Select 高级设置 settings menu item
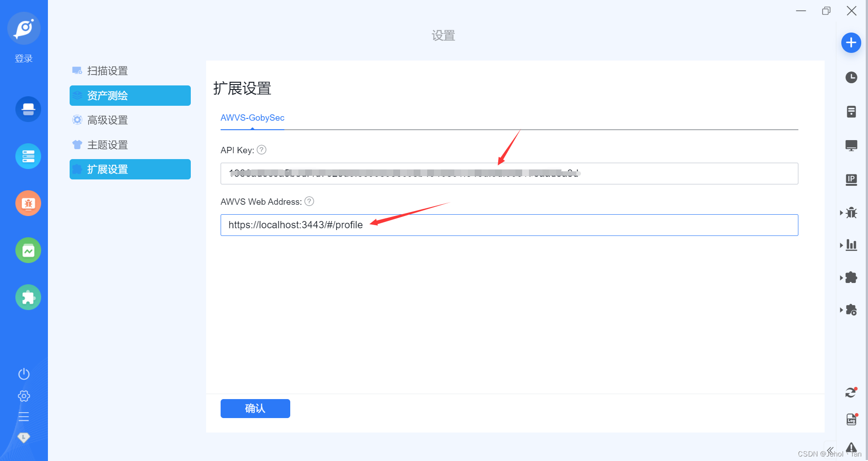The height and width of the screenshot is (461, 868). tap(130, 120)
